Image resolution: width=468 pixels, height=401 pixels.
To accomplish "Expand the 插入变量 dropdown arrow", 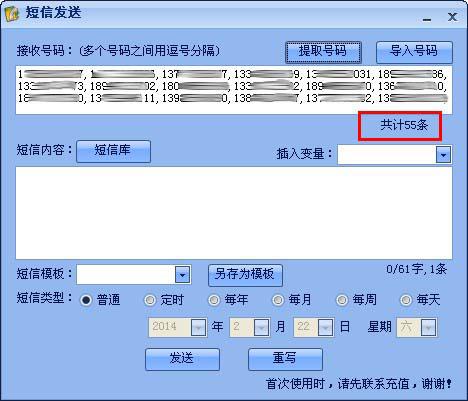I will [x=443, y=155].
